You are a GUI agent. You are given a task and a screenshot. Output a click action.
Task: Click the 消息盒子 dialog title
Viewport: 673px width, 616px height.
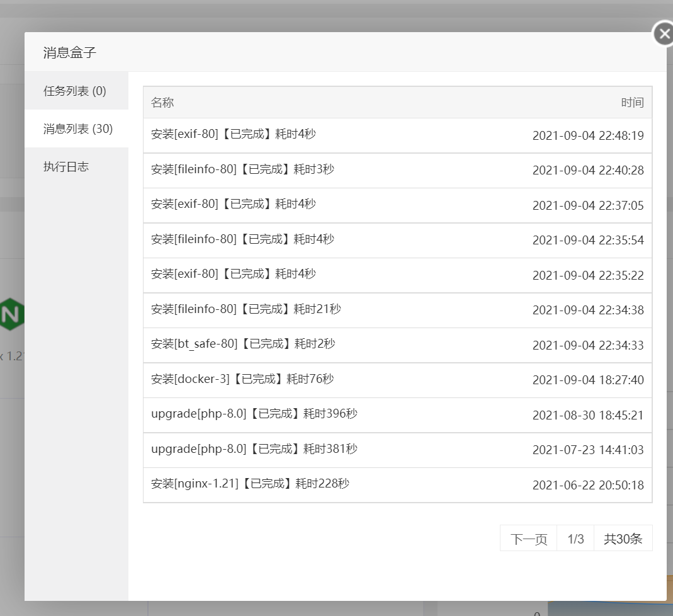tap(69, 52)
